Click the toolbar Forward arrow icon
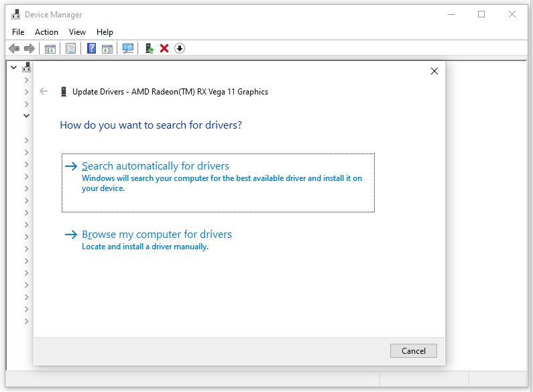The width and height of the screenshot is (533, 392). click(x=29, y=48)
